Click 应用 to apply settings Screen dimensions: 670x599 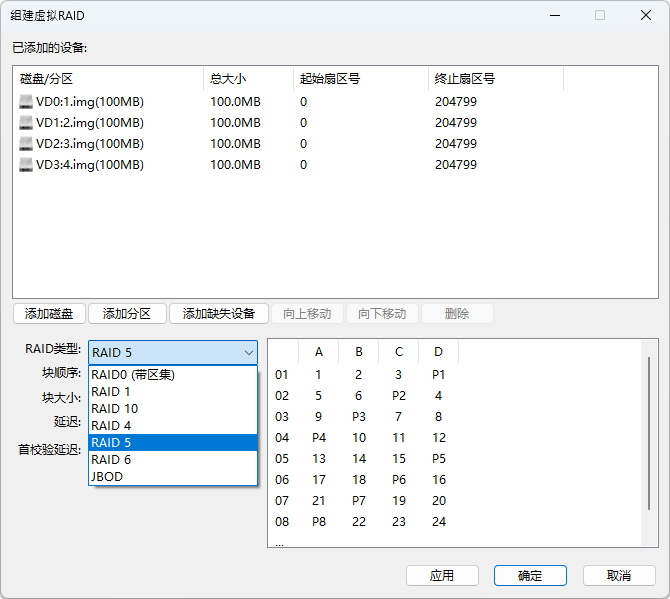click(442, 576)
